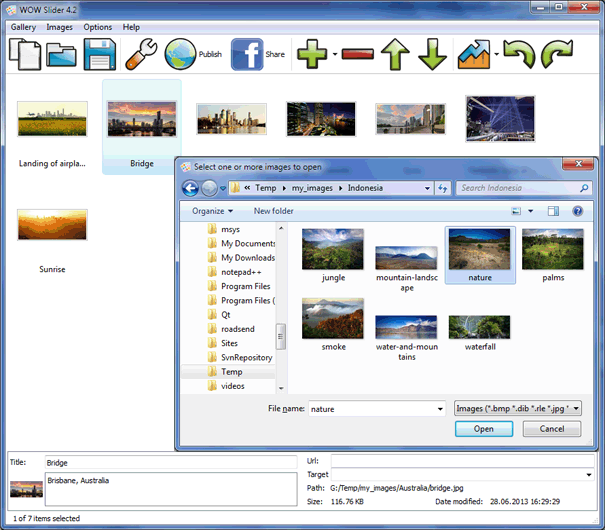Open the dropdown next to the plus icon
Image resolution: width=605 pixels, height=530 pixels.
[335, 54]
